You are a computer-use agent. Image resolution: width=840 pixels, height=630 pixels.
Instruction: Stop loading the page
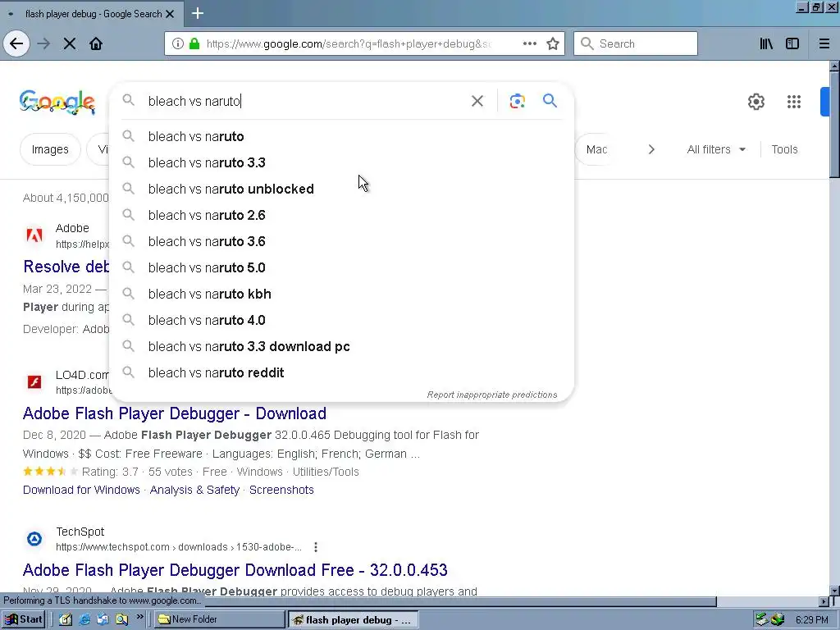(70, 43)
